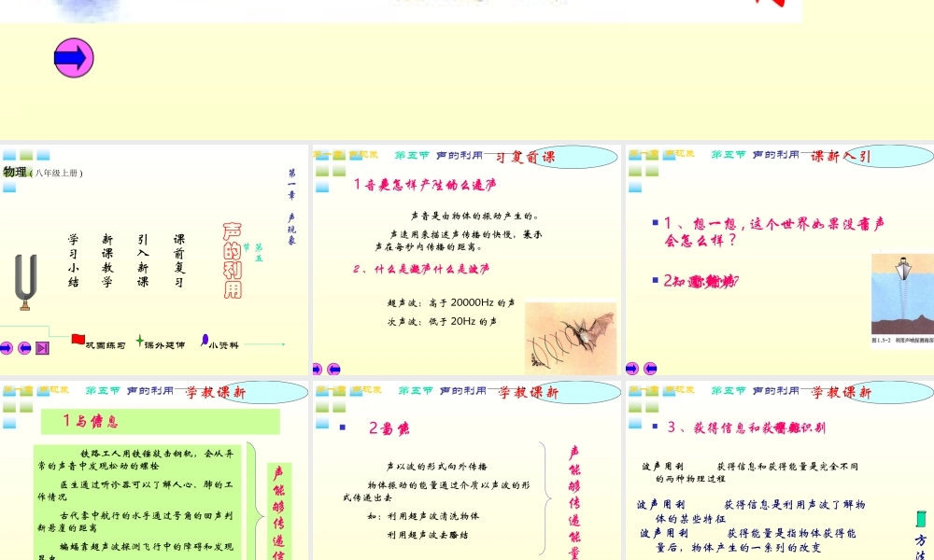The height and width of the screenshot is (560, 934).
Task: Click the purple marker beside 小资料
Action: pos(205,340)
